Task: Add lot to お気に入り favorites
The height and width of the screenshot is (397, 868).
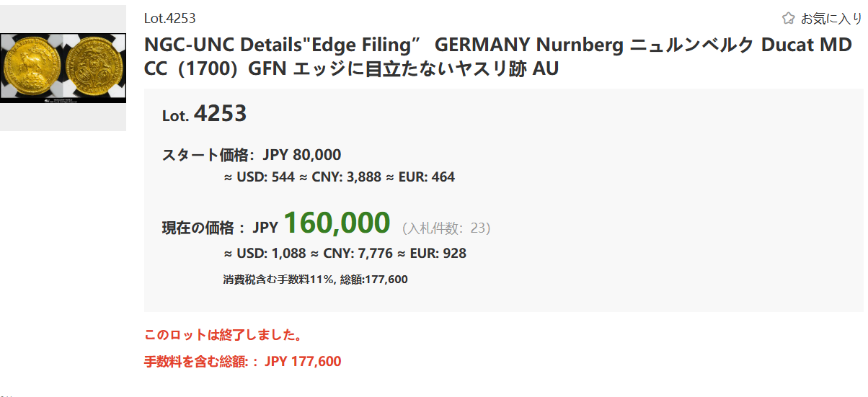Action: 823,18
